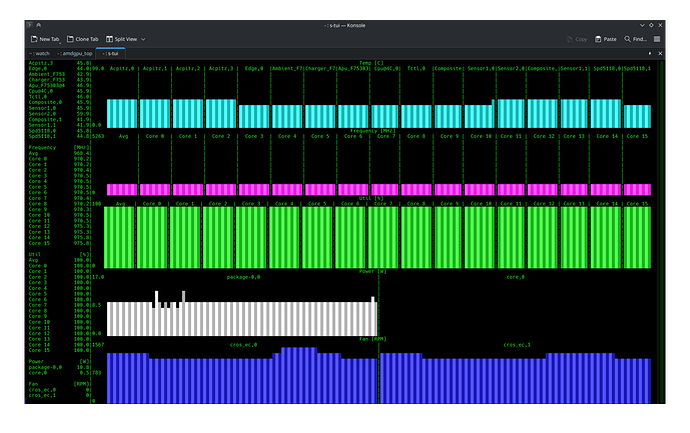
Task: Click the Fan header in the sidebar
Action: [x=33, y=384]
